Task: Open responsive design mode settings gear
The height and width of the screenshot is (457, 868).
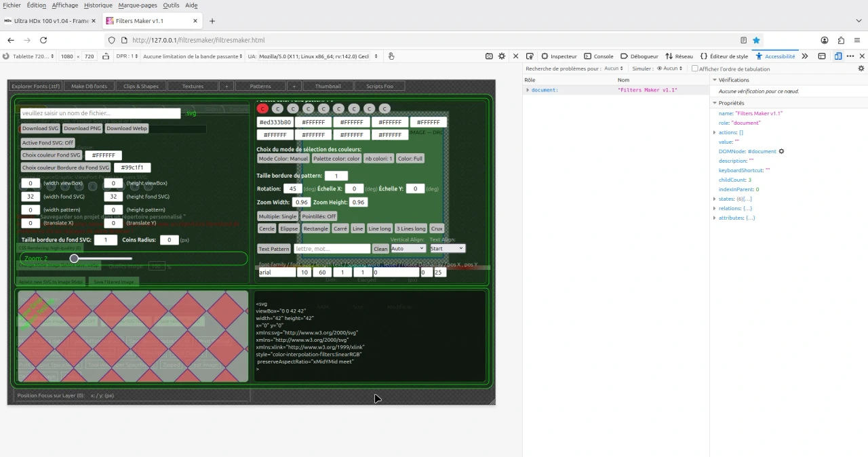Action: [502, 56]
